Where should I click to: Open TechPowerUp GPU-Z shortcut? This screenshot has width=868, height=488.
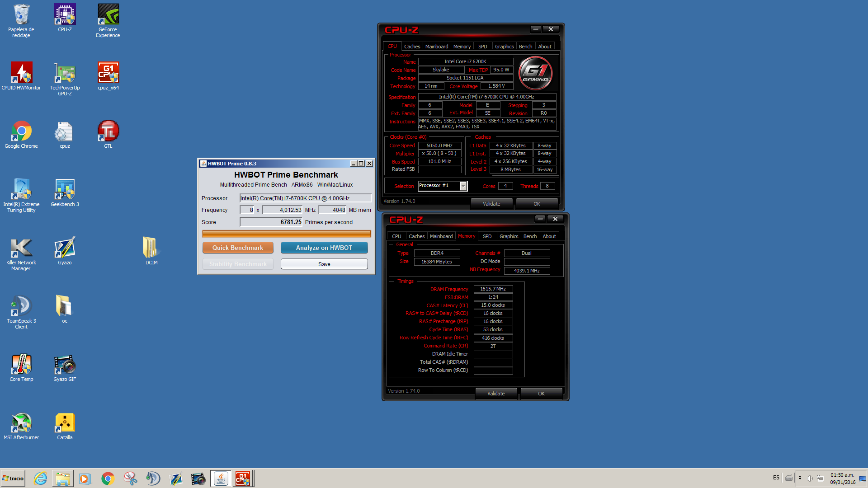(65, 79)
